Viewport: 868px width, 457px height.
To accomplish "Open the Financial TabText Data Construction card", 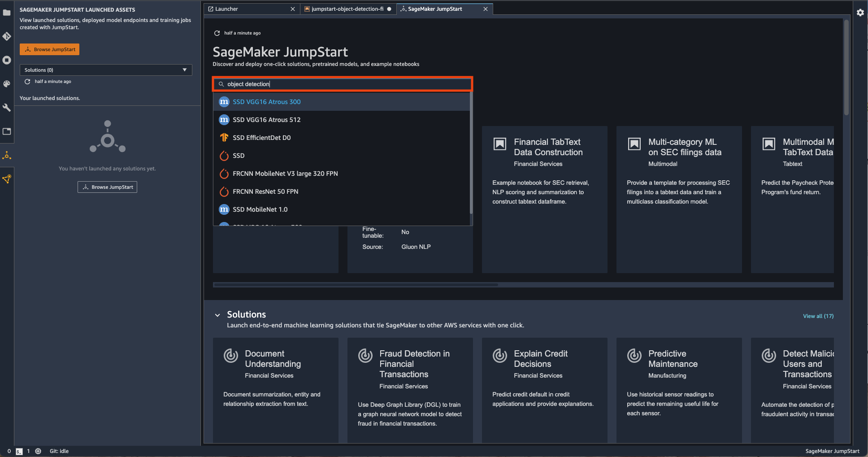I will tap(545, 200).
